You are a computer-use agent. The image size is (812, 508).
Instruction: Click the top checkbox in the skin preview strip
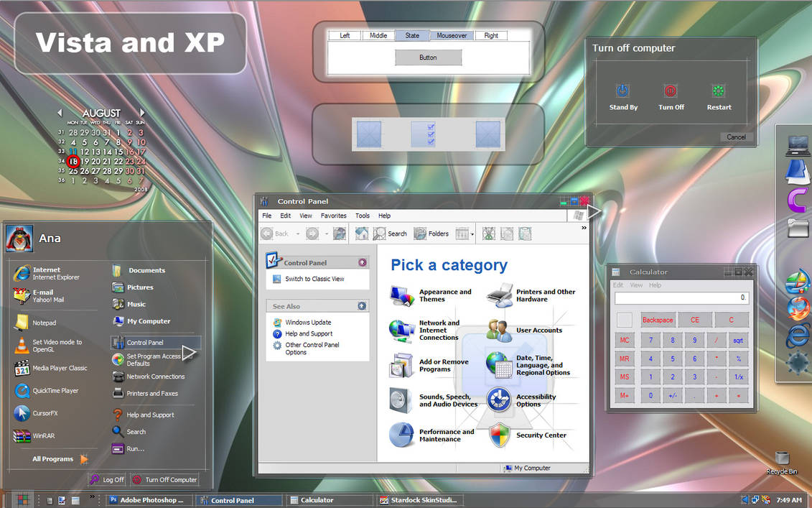coord(431,126)
